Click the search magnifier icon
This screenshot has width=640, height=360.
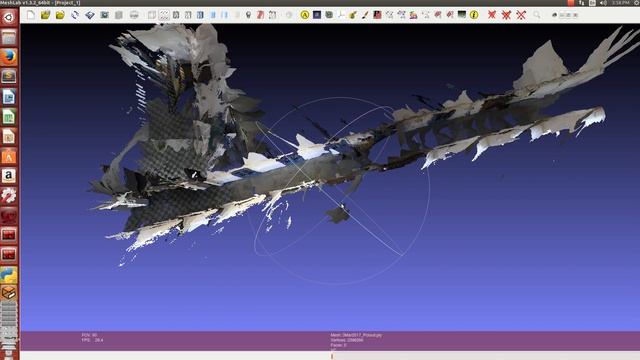point(537,15)
